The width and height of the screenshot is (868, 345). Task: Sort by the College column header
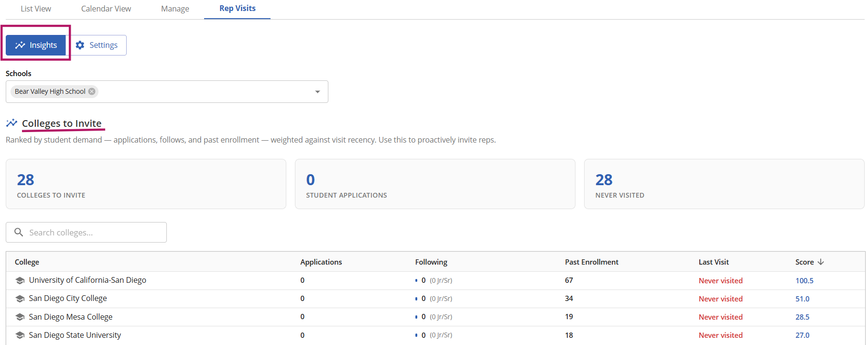[x=27, y=262]
